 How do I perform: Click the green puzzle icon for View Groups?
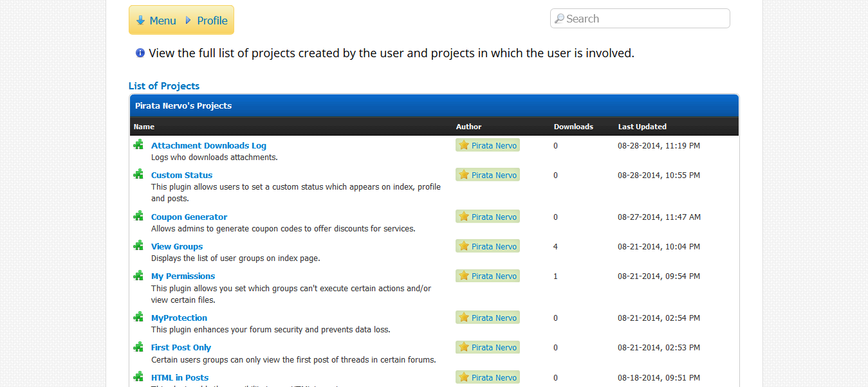point(138,246)
